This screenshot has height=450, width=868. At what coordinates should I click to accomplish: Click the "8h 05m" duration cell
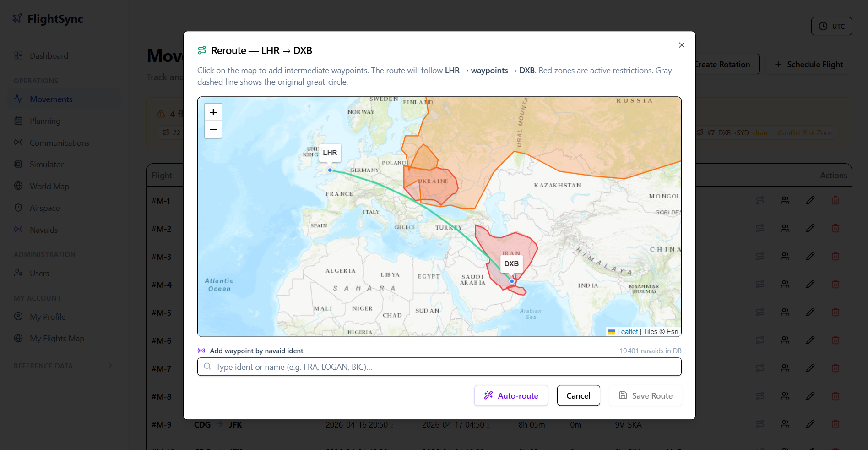(532, 425)
